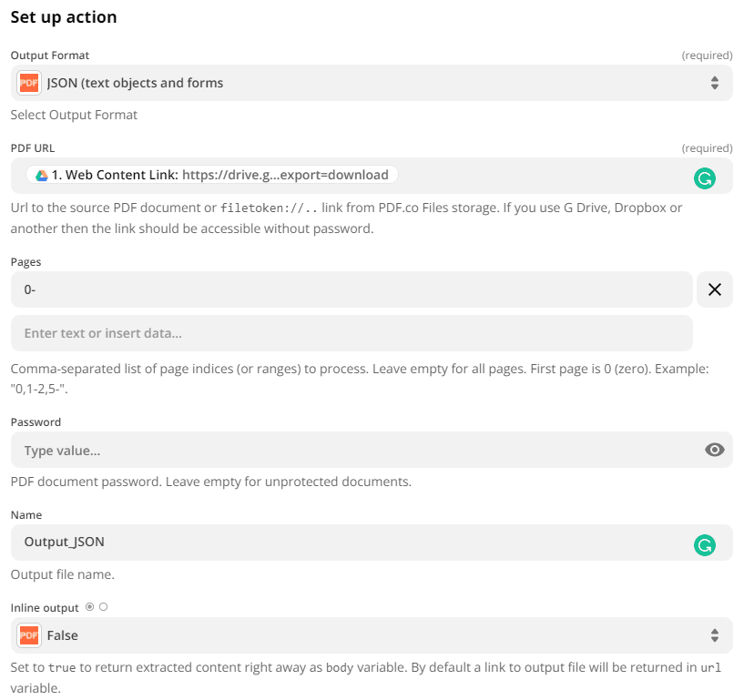Click the 'False' value in Inline output
The width and height of the screenshot is (744, 700).
[62, 635]
